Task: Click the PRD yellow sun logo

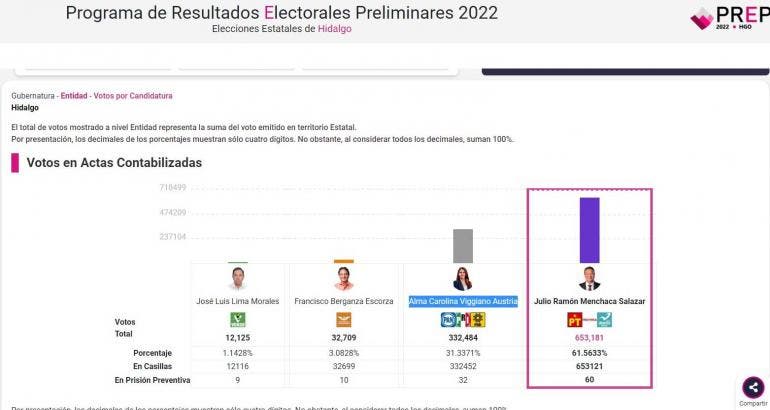Action: pos(478,320)
